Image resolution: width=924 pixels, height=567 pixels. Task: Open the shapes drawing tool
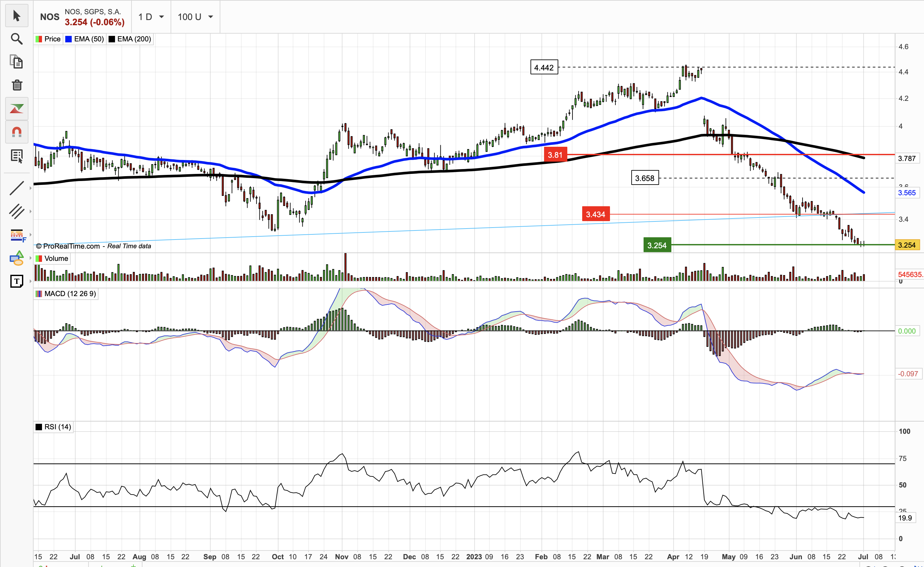[x=16, y=258]
